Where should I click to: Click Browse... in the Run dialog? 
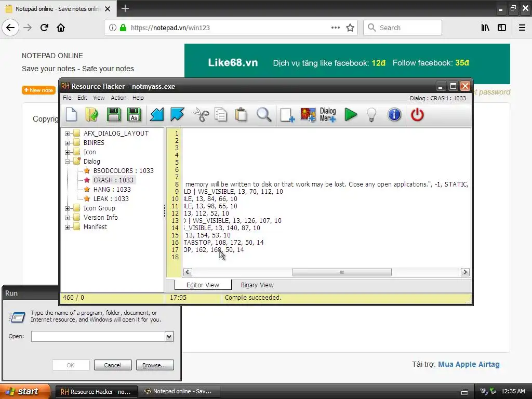pos(155,365)
